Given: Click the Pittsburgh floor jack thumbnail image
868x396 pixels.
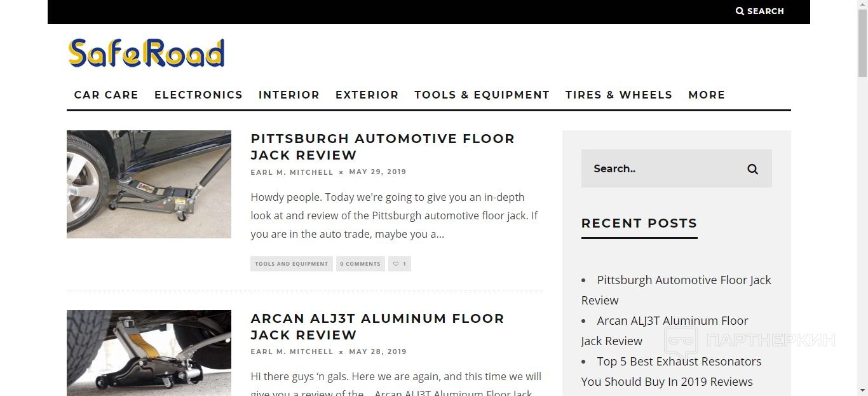Looking at the screenshot, I should click(149, 184).
